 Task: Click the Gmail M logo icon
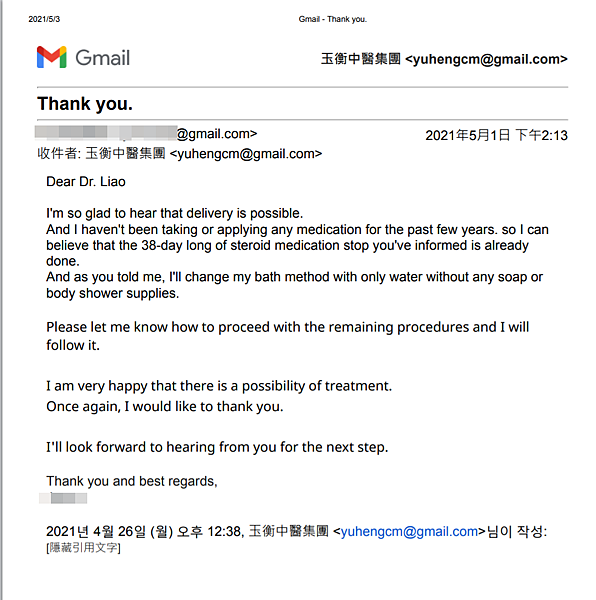point(52,57)
